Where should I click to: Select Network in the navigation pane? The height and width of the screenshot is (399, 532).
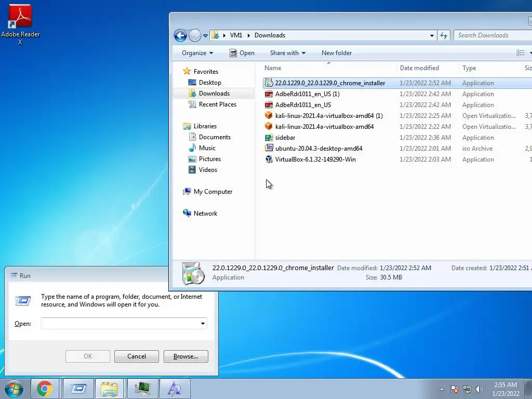coord(205,214)
